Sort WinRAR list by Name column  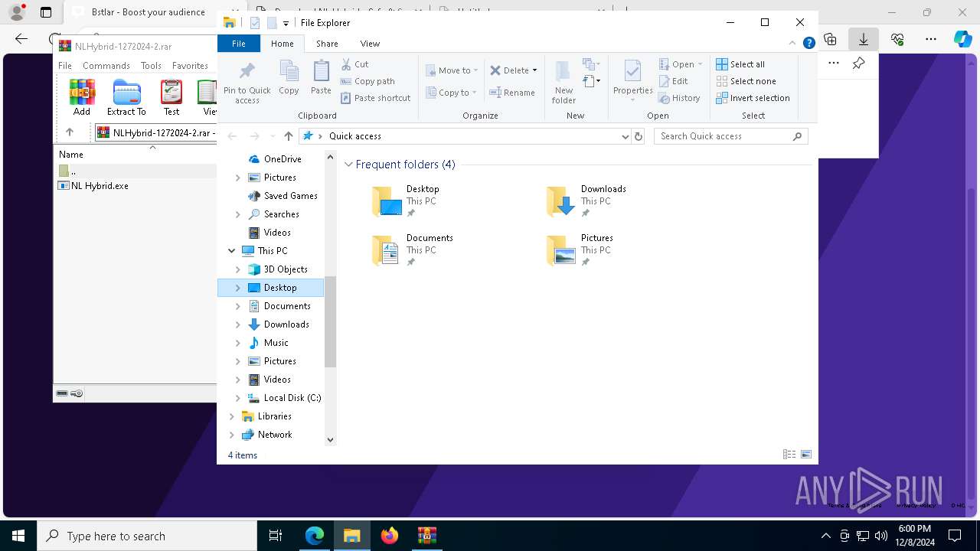71,155
